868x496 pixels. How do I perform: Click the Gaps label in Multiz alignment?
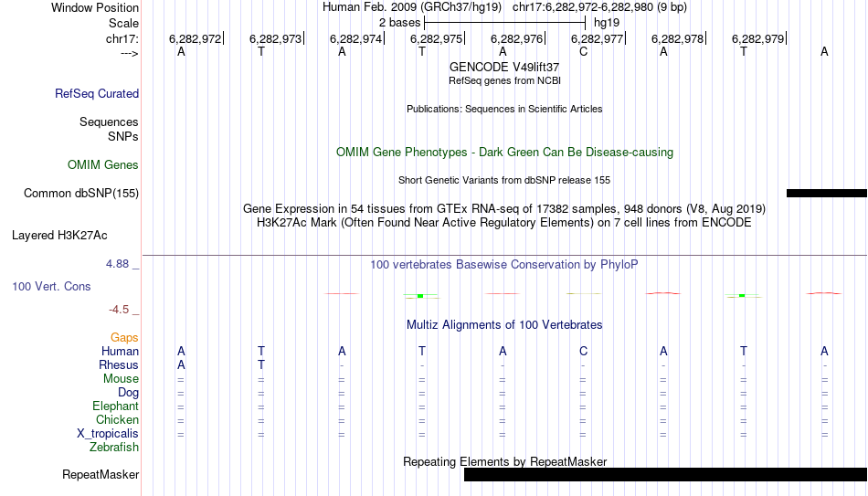[124, 338]
